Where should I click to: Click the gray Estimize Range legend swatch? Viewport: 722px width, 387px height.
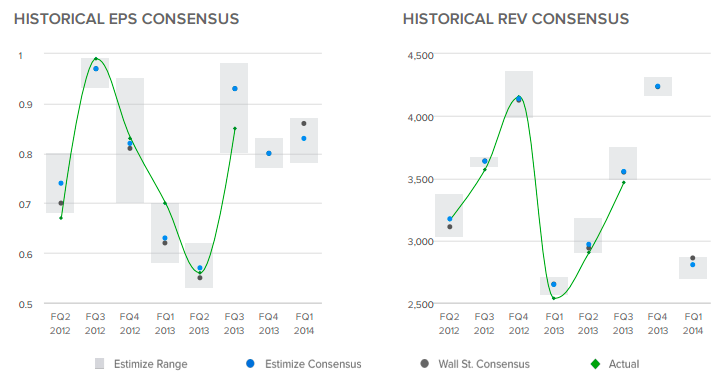tap(99, 364)
